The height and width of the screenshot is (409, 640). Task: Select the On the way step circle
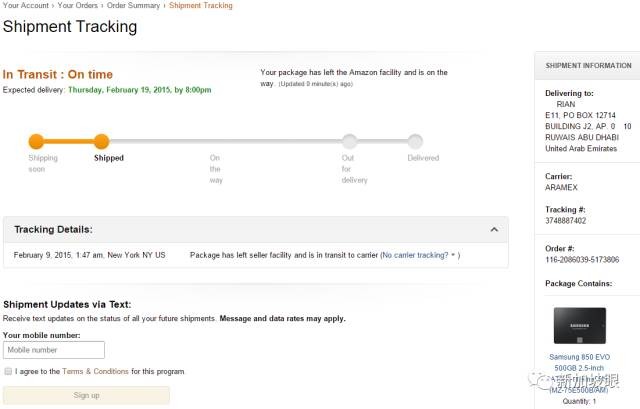click(x=216, y=141)
